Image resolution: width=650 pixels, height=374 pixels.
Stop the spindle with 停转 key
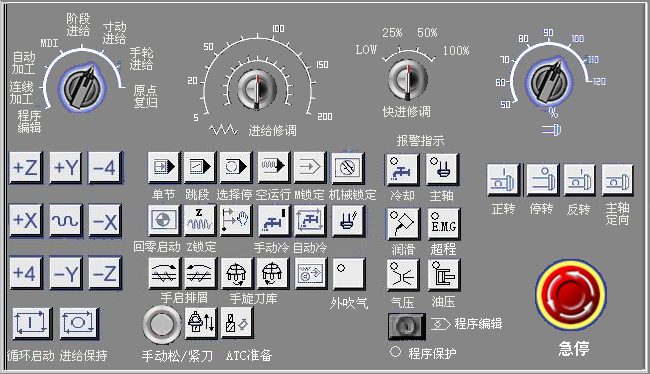coord(542,180)
